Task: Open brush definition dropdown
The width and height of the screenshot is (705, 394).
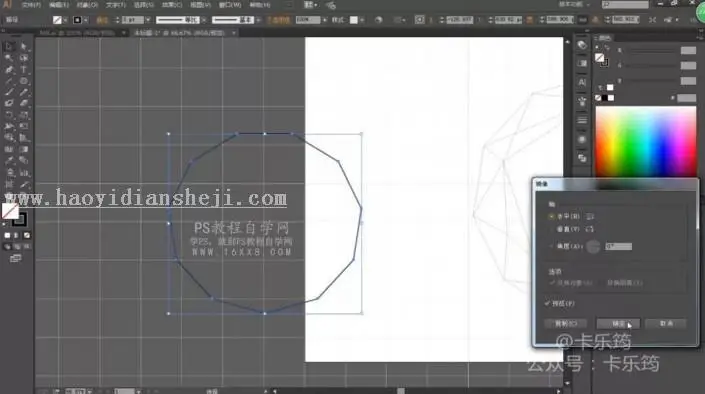Action: point(258,20)
